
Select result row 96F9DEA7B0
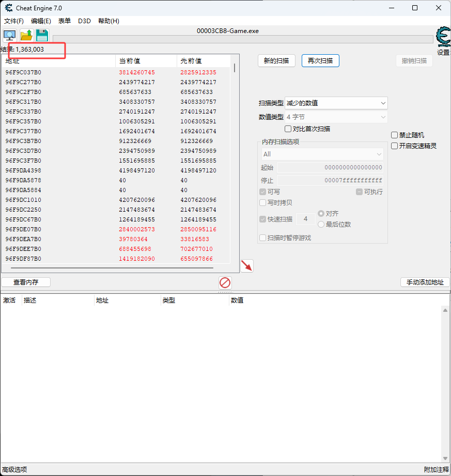(116, 239)
